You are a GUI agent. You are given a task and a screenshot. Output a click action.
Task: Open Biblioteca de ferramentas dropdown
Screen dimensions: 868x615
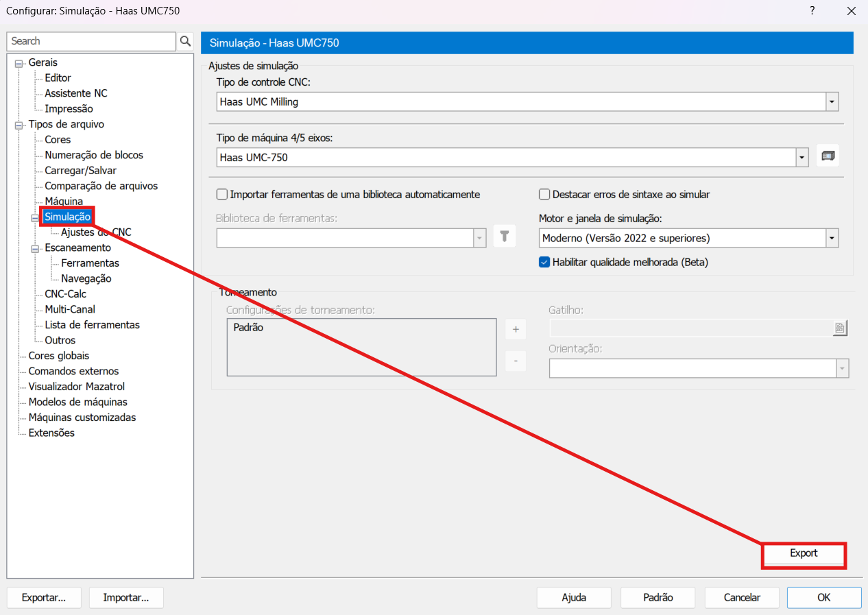[x=480, y=238]
